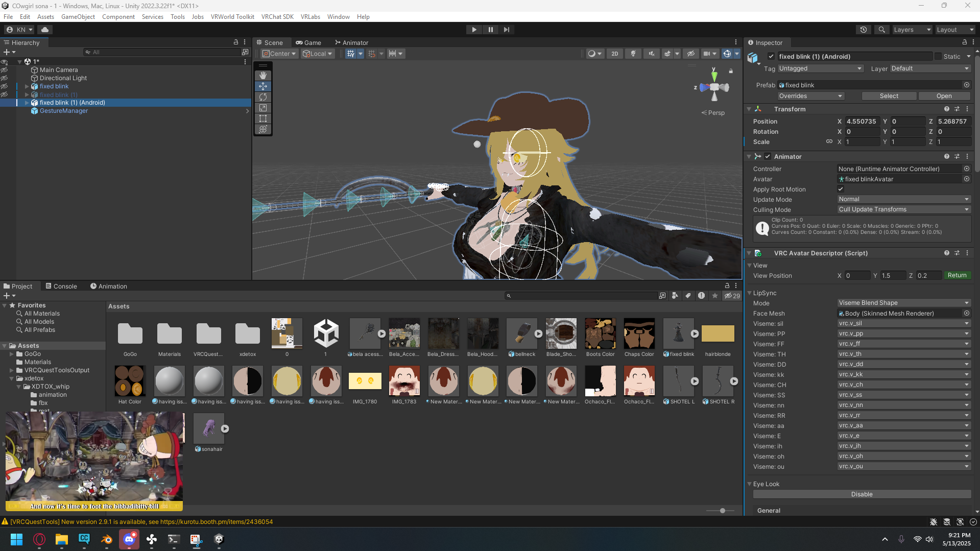Viewport: 980px width, 551px height.
Task: Toggle the GameObject active checkbox
Action: (771, 57)
